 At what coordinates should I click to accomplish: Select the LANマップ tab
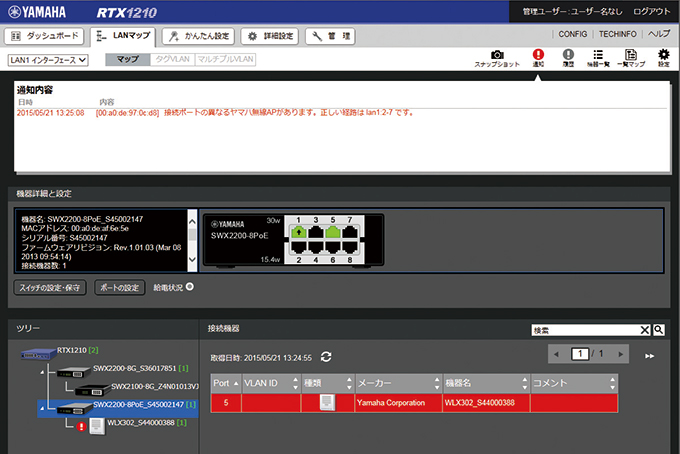point(123,36)
